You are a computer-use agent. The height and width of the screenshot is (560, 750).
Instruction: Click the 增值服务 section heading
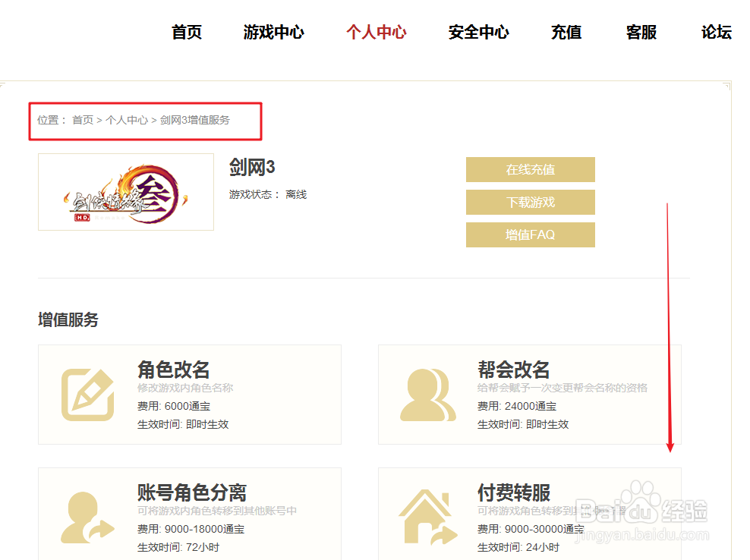pyautogui.click(x=68, y=319)
